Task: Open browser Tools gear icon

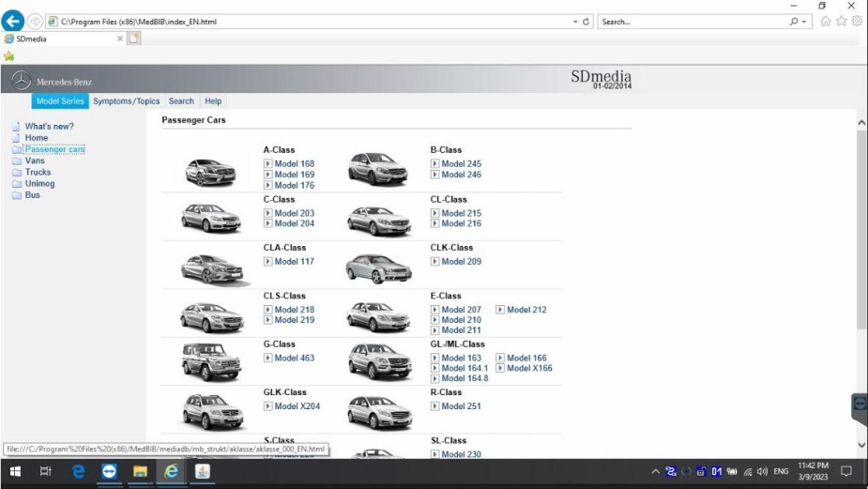Action: pos(857,21)
